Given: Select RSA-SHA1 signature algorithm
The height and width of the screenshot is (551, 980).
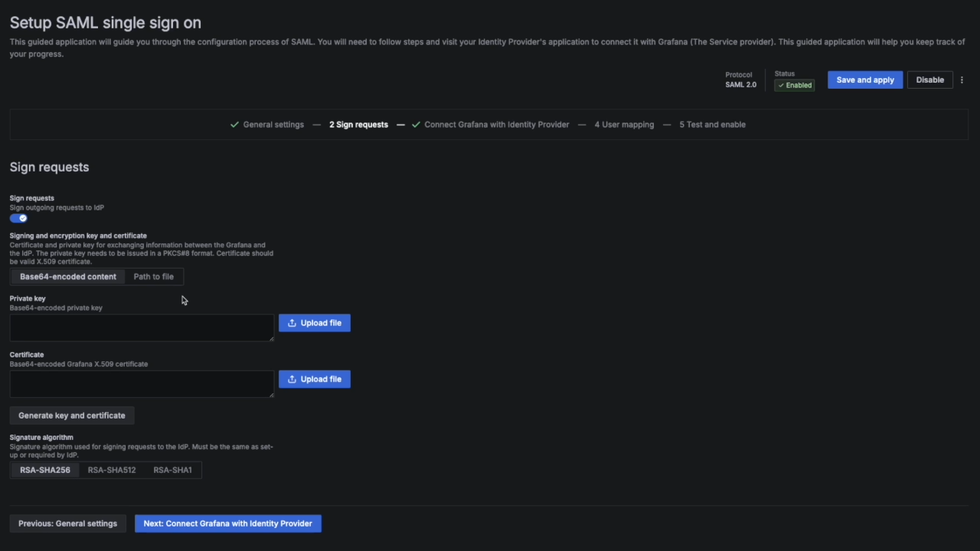Looking at the screenshot, I should [x=172, y=470].
